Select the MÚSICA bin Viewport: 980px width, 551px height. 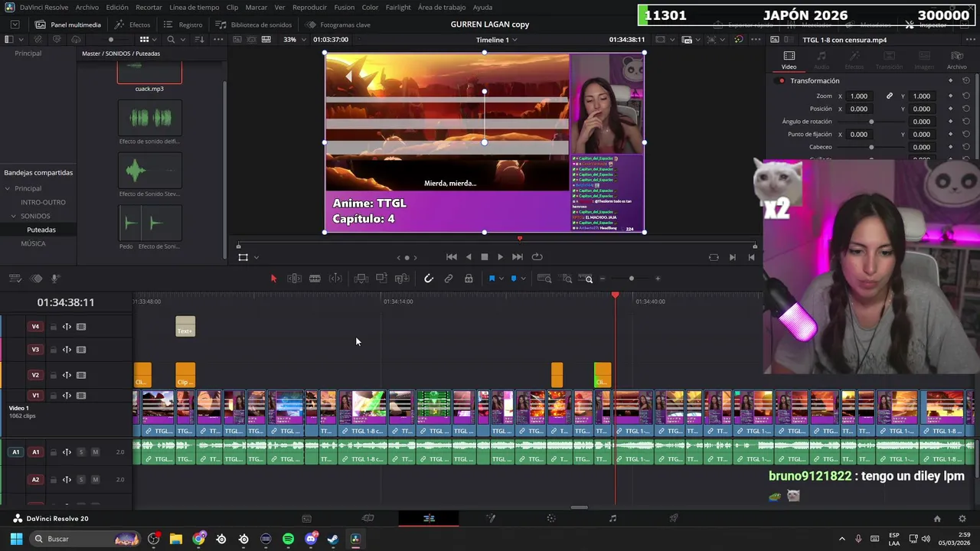(x=33, y=243)
